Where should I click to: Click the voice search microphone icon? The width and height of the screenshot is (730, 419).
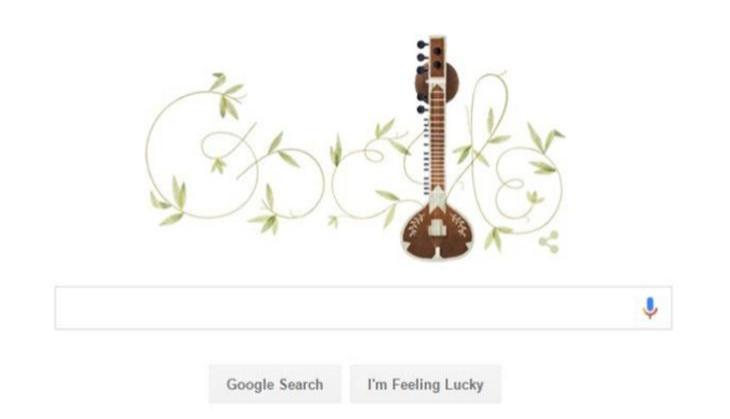pyautogui.click(x=650, y=308)
